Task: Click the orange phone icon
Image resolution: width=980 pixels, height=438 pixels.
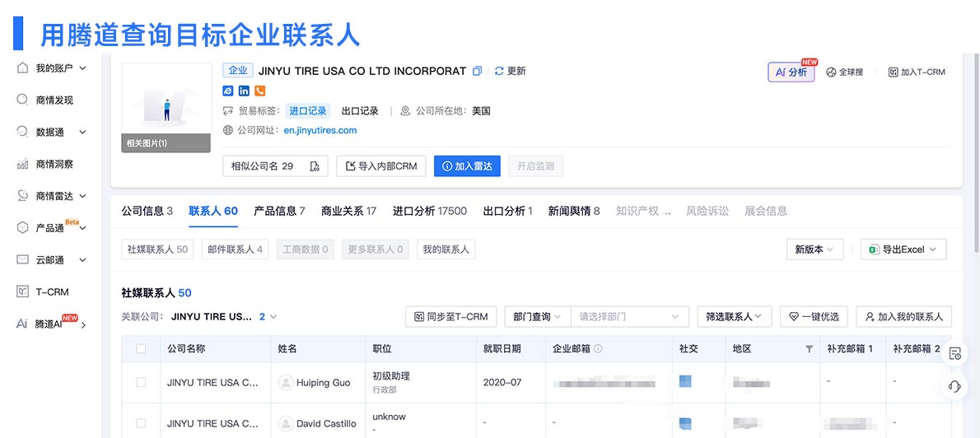Action: tap(260, 91)
